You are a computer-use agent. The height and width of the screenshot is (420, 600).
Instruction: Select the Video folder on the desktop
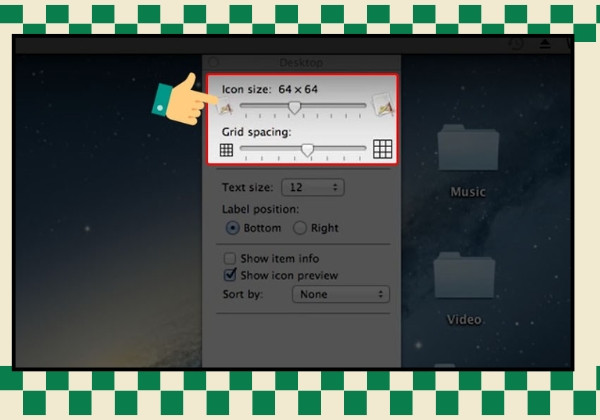tap(464, 275)
